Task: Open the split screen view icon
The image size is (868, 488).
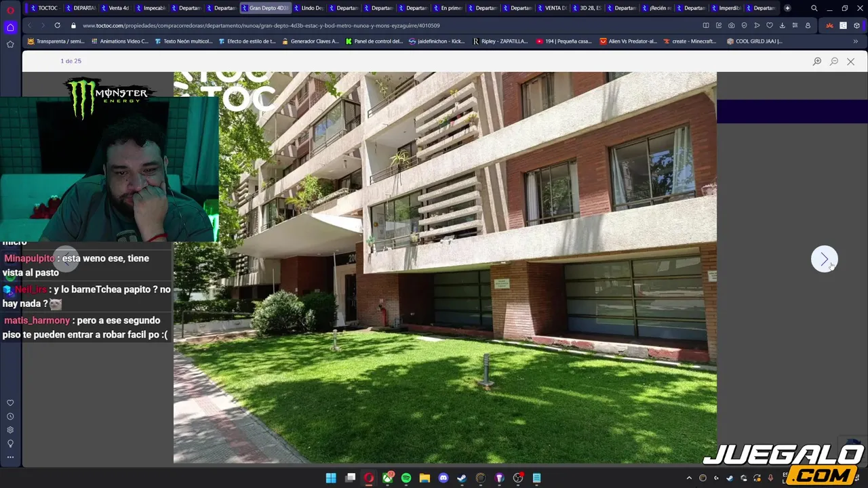Action: (706, 26)
